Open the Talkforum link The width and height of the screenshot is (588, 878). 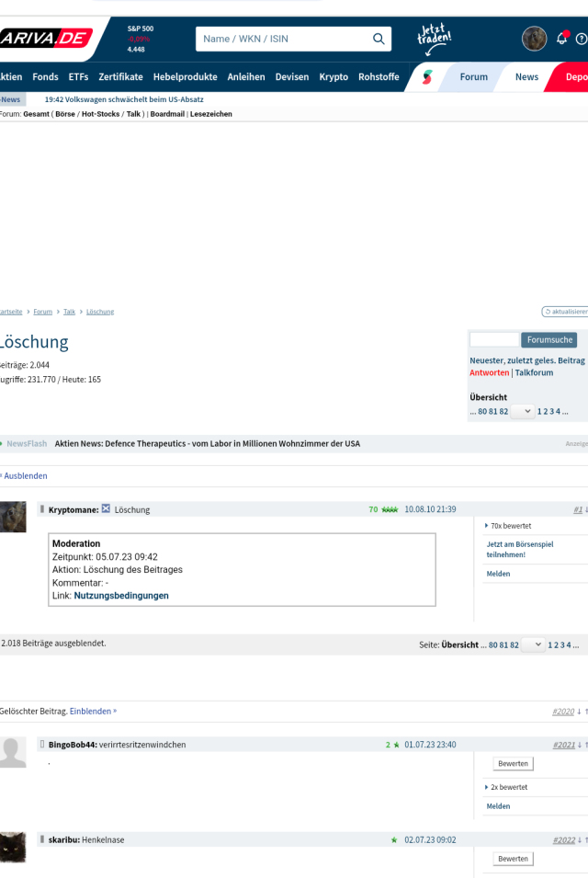point(534,372)
